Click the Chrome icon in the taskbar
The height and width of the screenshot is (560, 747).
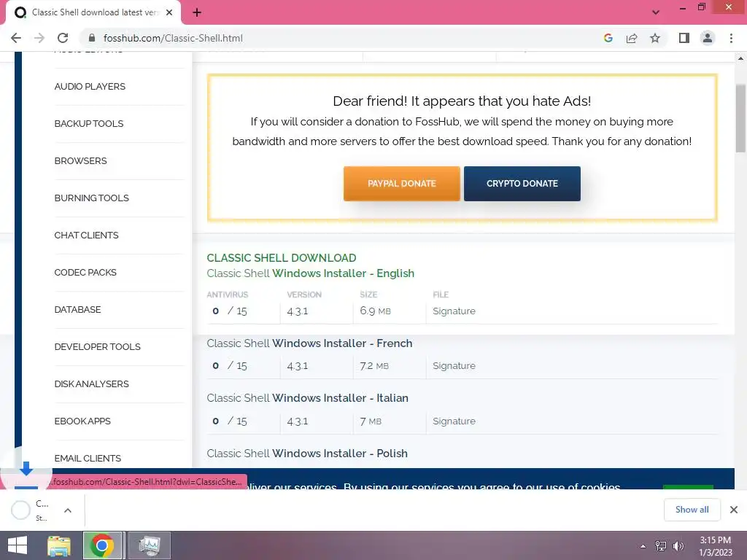coord(103,545)
